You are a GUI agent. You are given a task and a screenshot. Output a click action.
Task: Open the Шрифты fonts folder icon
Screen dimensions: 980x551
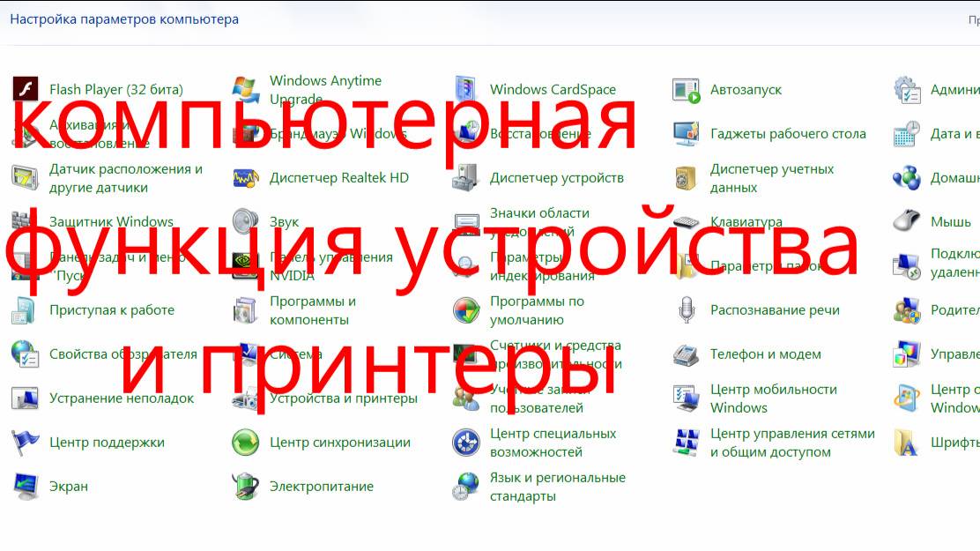pyautogui.click(x=906, y=443)
